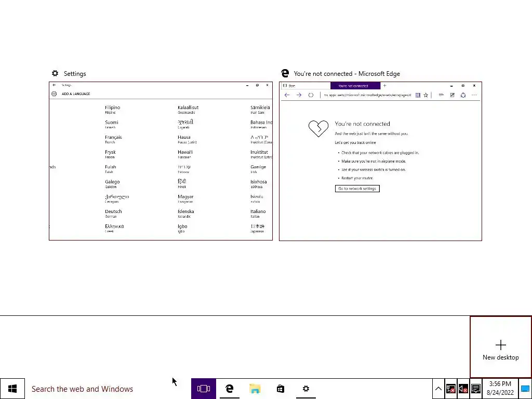532x399 pixels.
Task: Open the Edge Hub icon
Action: pos(441,96)
